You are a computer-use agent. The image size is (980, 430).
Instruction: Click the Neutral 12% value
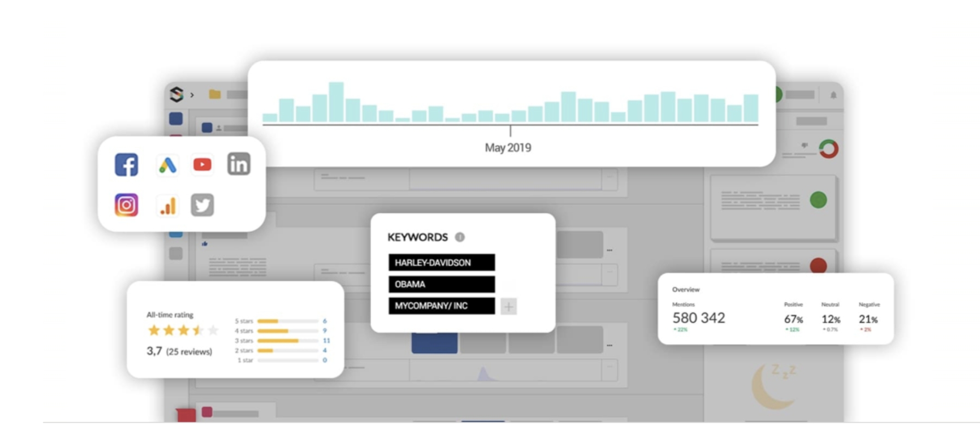[x=831, y=319]
